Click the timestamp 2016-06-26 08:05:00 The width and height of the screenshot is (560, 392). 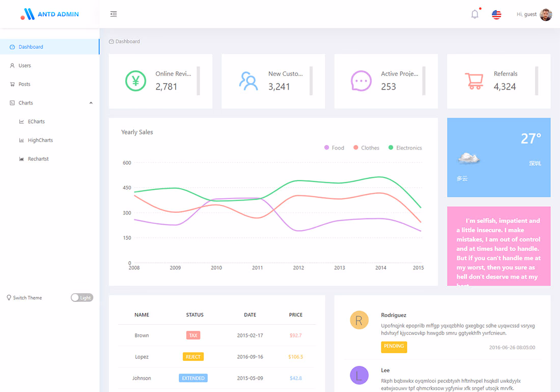(x=512, y=347)
